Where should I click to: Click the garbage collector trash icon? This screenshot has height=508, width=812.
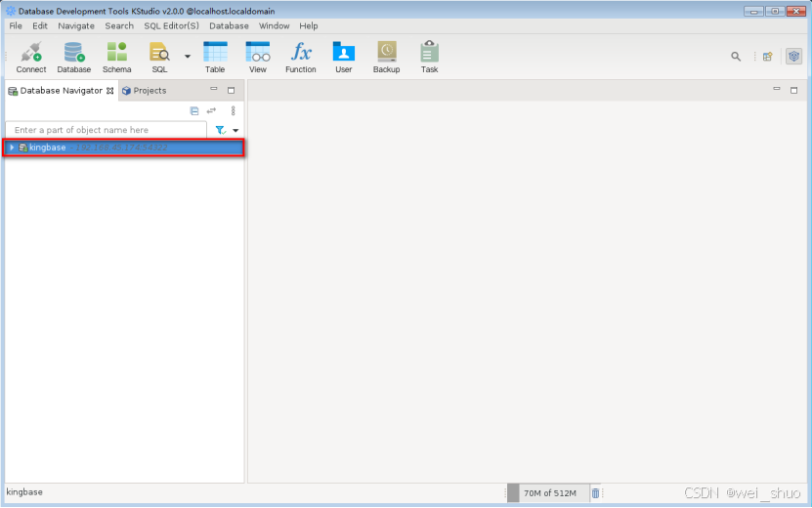click(595, 493)
